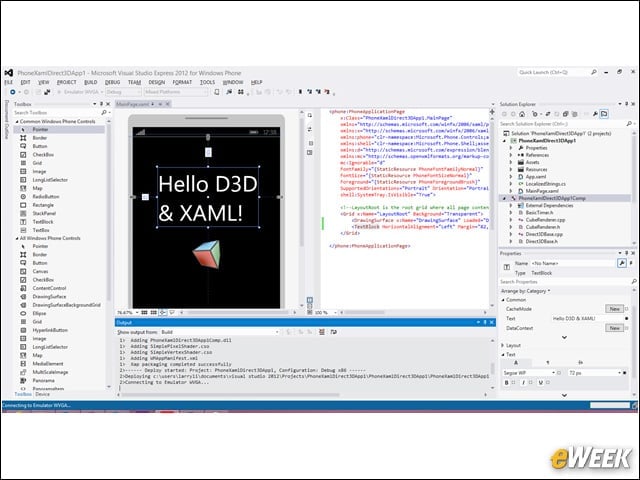The image size is (640, 480).
Task: Select the Pointer tool under Common Windows Phone Controls
Action: click(59, 129)
